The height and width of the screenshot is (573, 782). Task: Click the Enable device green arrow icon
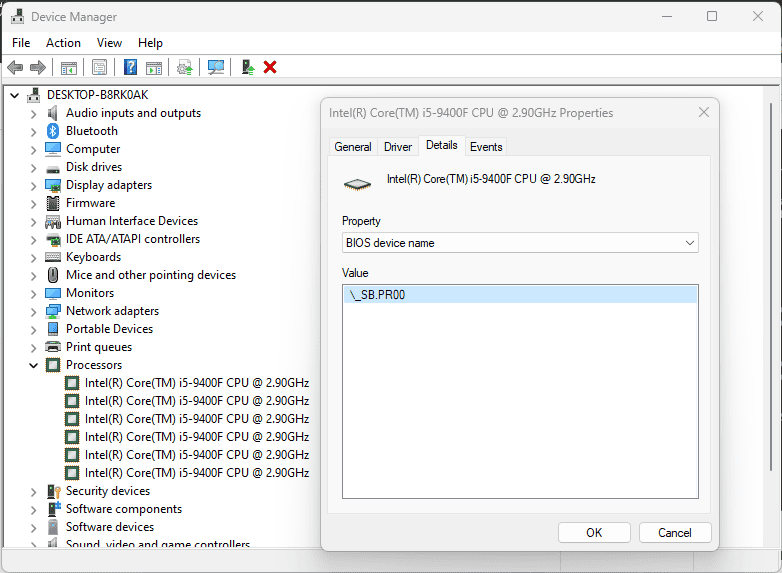pos(247,67)
